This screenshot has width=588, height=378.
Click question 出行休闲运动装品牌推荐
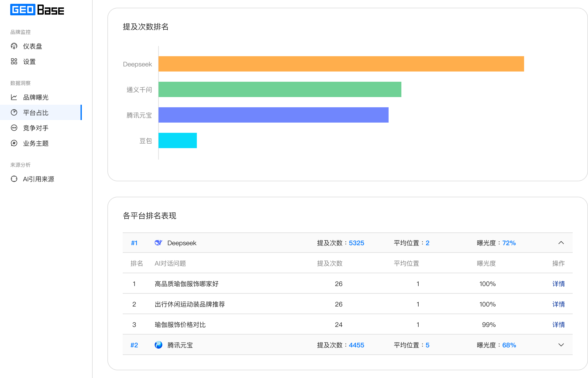(190, 304)
